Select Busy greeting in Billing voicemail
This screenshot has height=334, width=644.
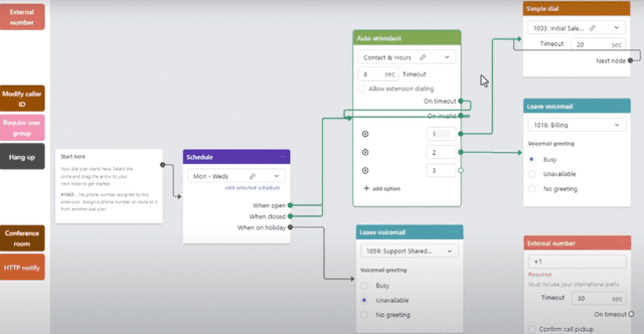tap(532, 159)
